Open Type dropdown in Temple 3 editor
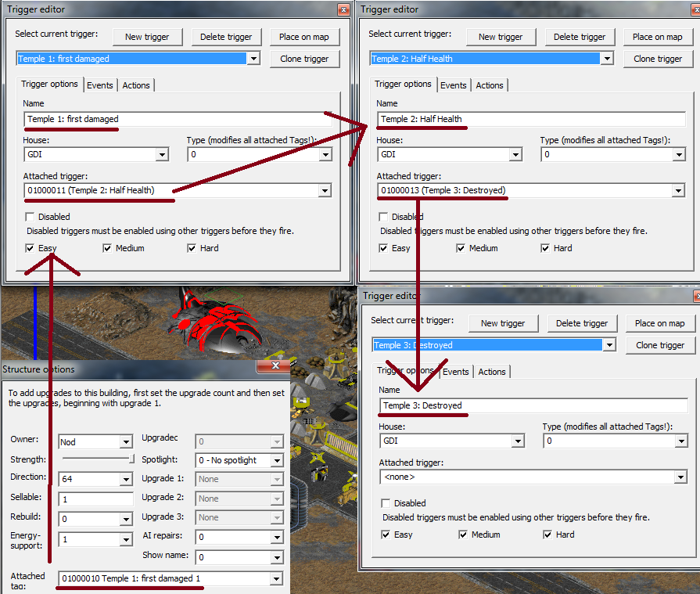 tap(681, 441)
